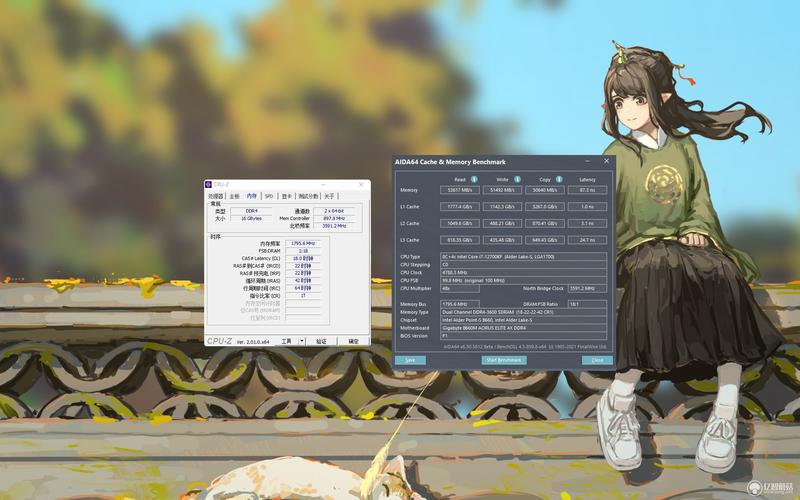Click the DRAM:FSB Ratio value 18:1
This screenshot has height=500, width=800.
pyautogui.click(x=588, y=304)
